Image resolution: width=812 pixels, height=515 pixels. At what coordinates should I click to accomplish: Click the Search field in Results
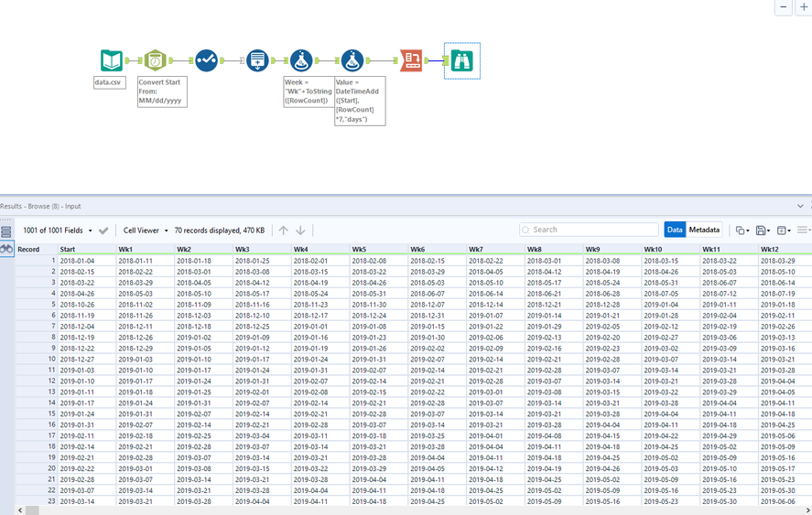[x=589, y=230]
